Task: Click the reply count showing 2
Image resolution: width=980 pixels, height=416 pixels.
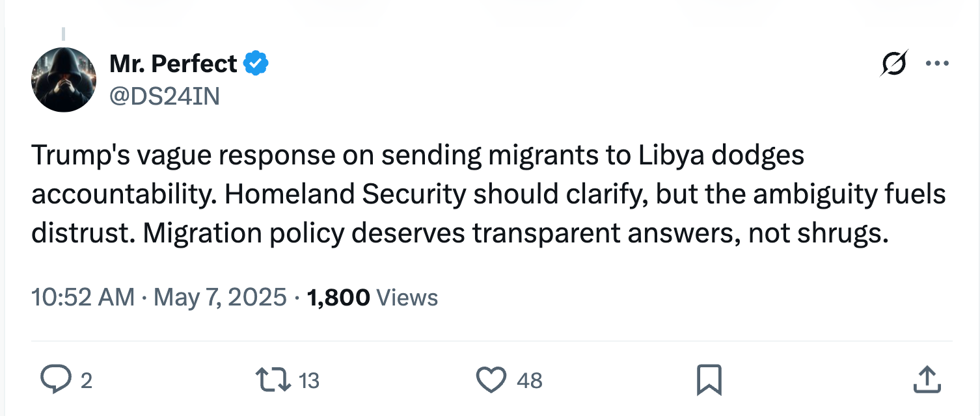Action: (87, 382)
